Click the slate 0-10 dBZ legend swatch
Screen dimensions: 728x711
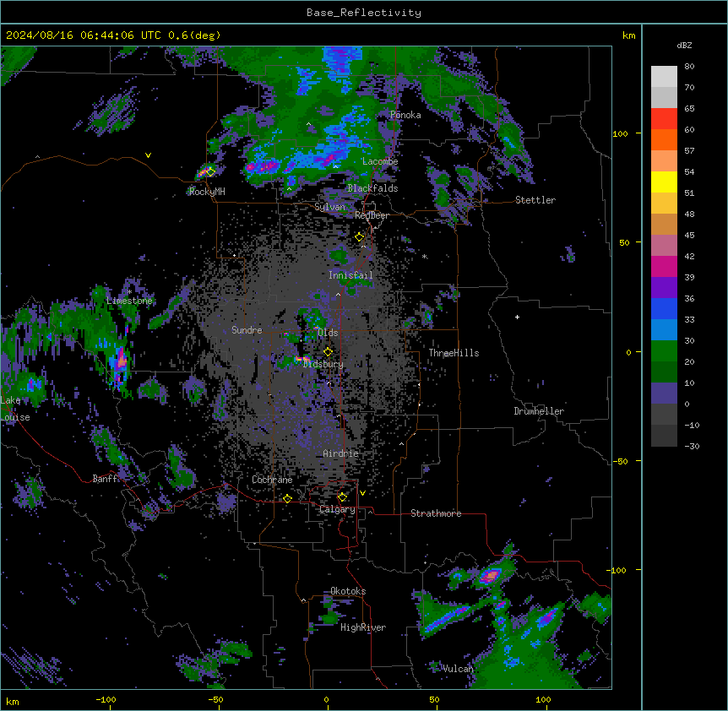[664, 393]
